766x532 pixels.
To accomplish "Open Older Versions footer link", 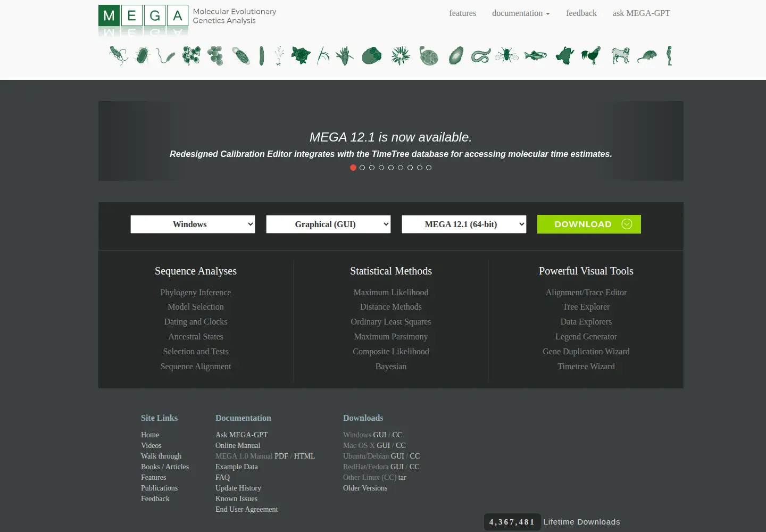I will coord(365,488).
